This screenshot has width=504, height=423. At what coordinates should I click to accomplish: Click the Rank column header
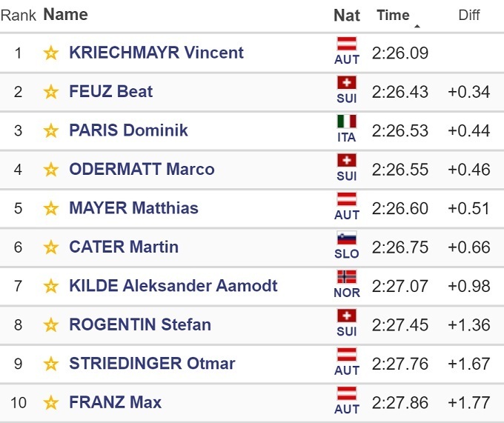[x=19, y=15]
